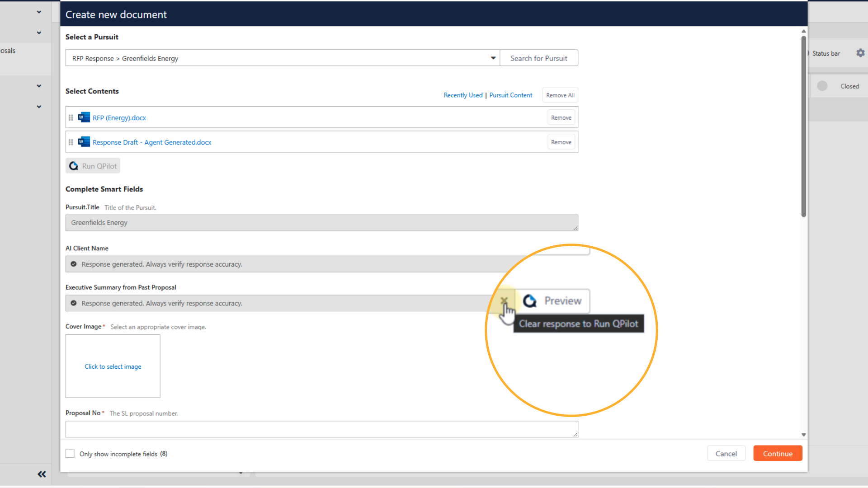Click the scrollbar down arrow
Image resolution: width=868 pixels, height=488 pixels.
pos(803,435)
